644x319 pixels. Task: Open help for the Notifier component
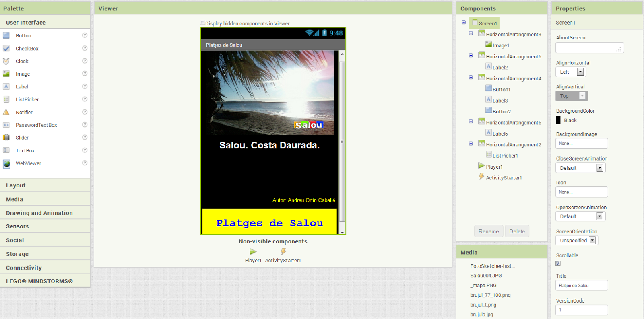pos(85,112)
